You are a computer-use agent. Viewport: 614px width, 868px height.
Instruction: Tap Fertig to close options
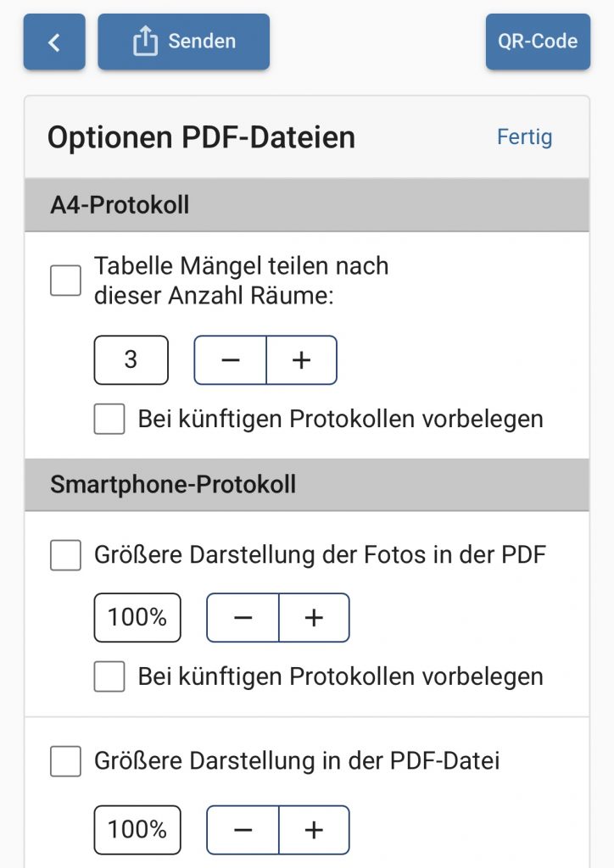pos(524,137)
